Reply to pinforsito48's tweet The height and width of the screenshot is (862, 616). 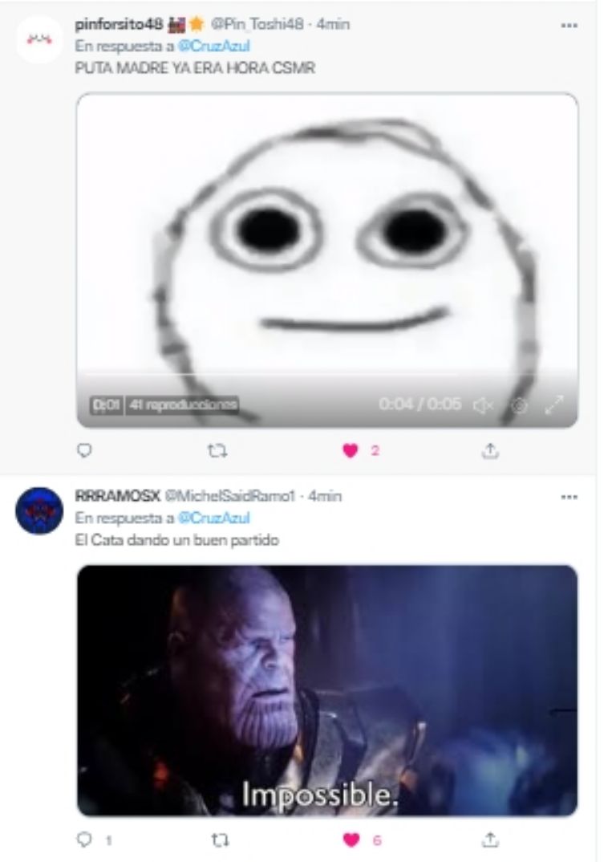[x=84, y=451]
